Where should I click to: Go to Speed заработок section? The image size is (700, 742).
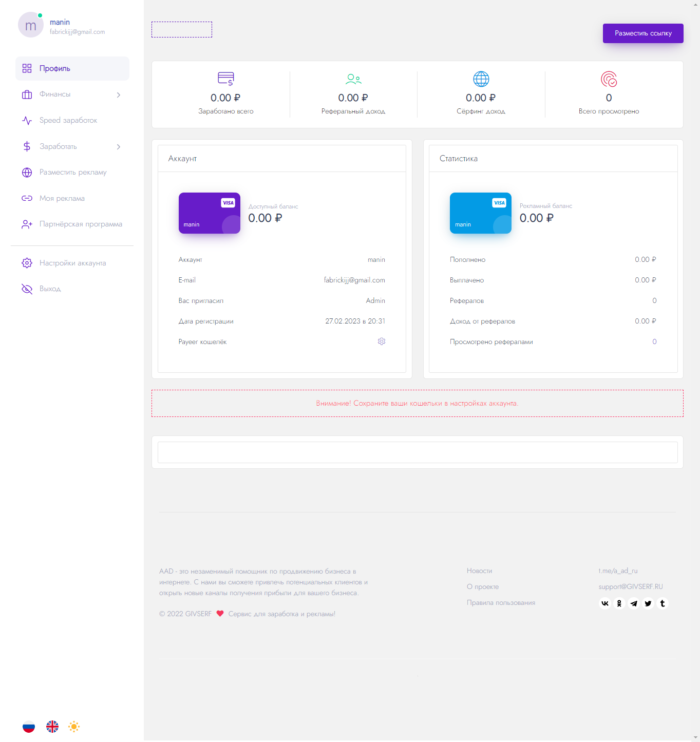click(72, 121)
